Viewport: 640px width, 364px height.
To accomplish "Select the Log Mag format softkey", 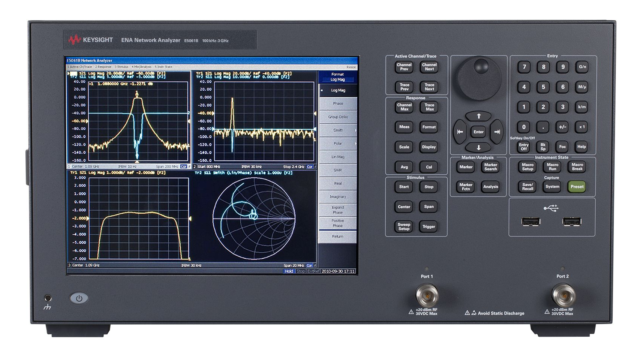I will [x=337, y=90].
